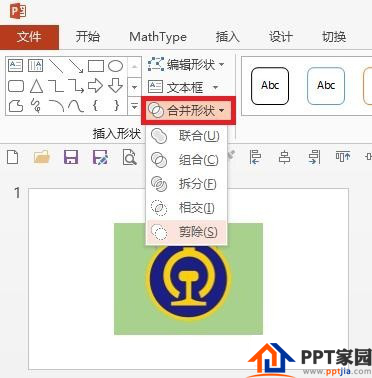Click the Save floppy disk icon

click(x=71, y=157)
